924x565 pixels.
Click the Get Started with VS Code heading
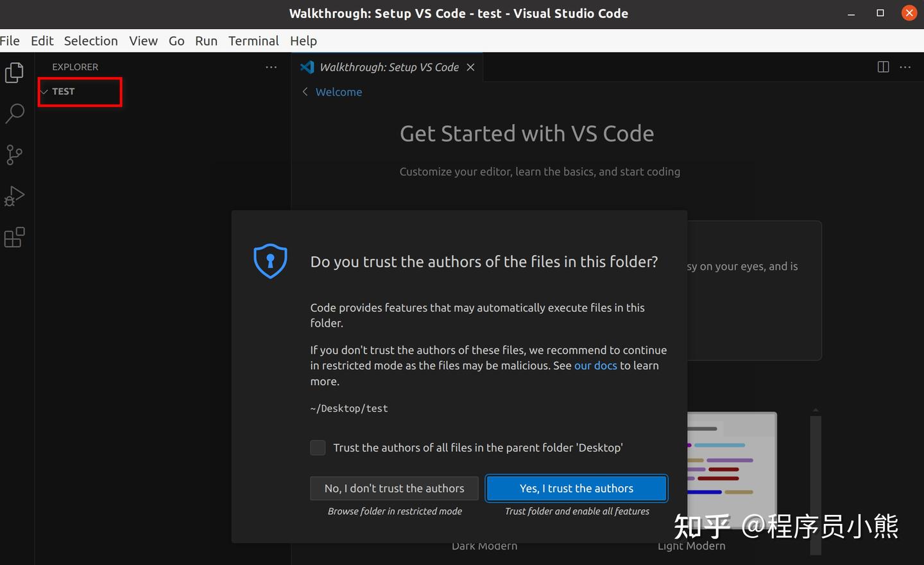(527, 134)
